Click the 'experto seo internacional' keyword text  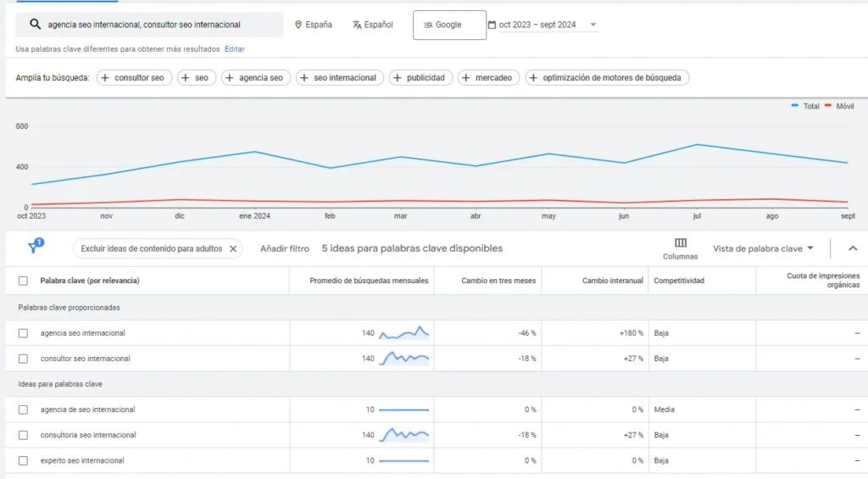[x=82, y=460]
